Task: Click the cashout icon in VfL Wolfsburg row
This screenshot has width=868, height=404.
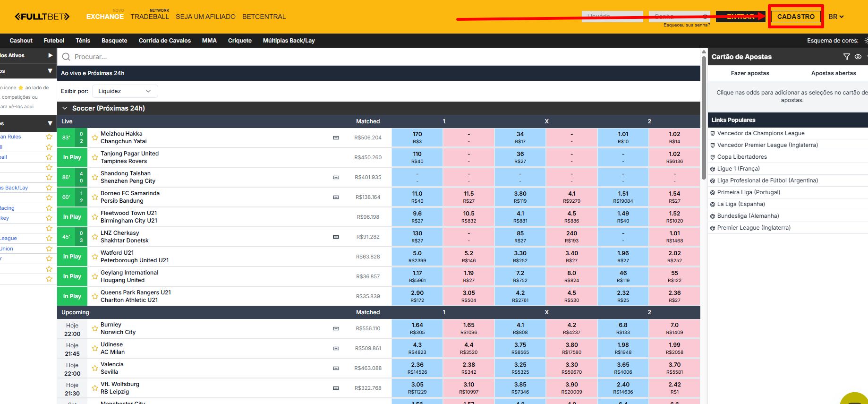Action: [336, 388]
